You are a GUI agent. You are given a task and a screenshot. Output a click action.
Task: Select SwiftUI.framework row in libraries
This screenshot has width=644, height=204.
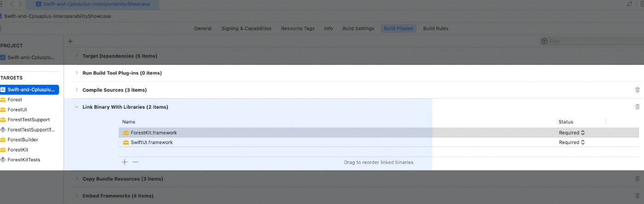(x=379, y=142)
